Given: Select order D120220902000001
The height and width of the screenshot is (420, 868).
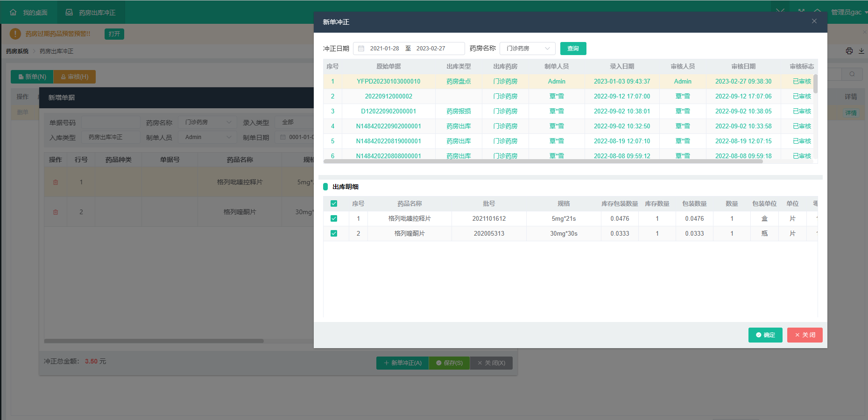Looking at the screenshot, I should [x=388, y=111].
